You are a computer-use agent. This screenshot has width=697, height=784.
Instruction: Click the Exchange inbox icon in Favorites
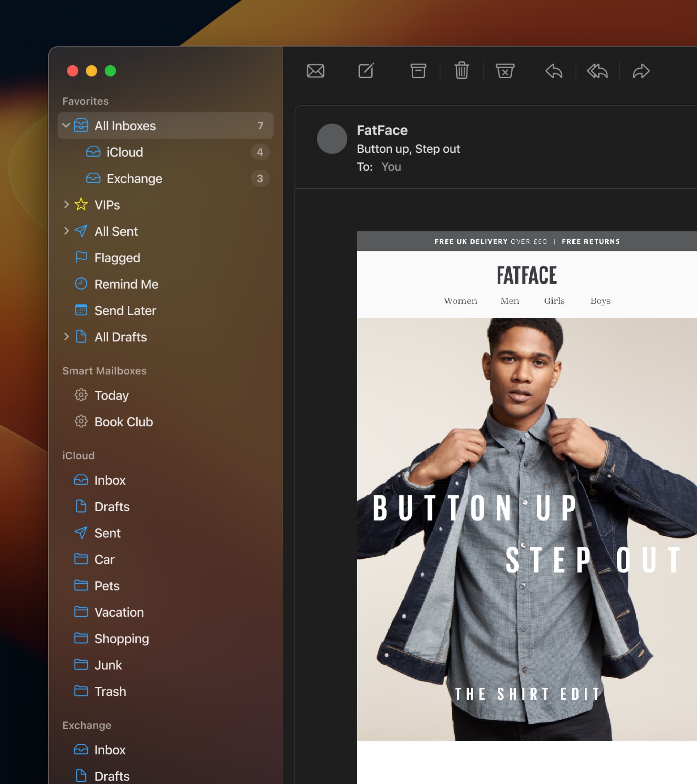point(93,178)
